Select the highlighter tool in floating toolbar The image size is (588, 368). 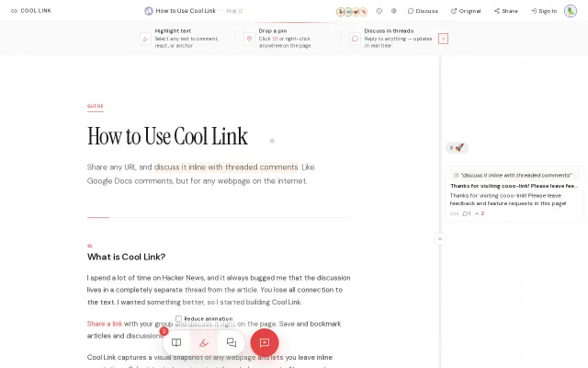pos(204,342)
